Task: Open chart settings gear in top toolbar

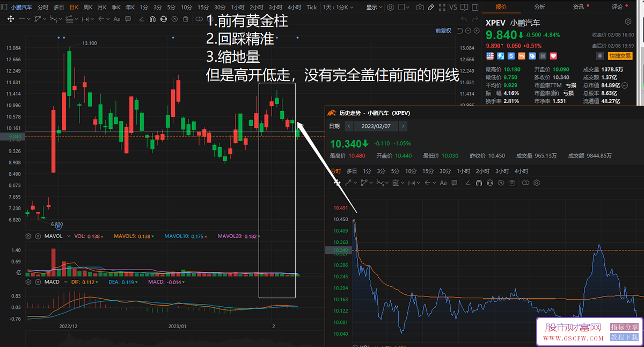Action: [390, 8]
